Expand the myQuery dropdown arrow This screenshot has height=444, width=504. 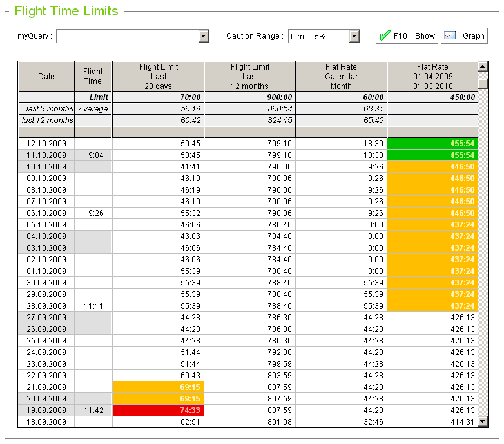(x=204, y=36)
